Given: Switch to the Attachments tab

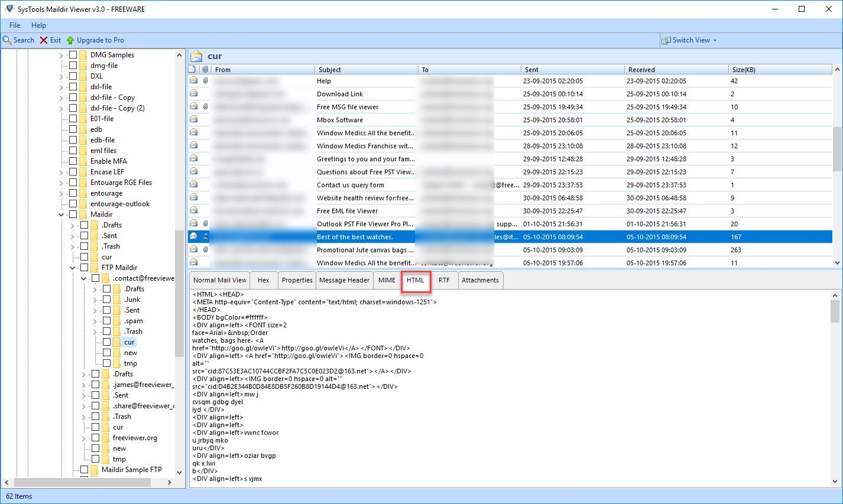Looking at the screenshot, I should click(480, 279).
